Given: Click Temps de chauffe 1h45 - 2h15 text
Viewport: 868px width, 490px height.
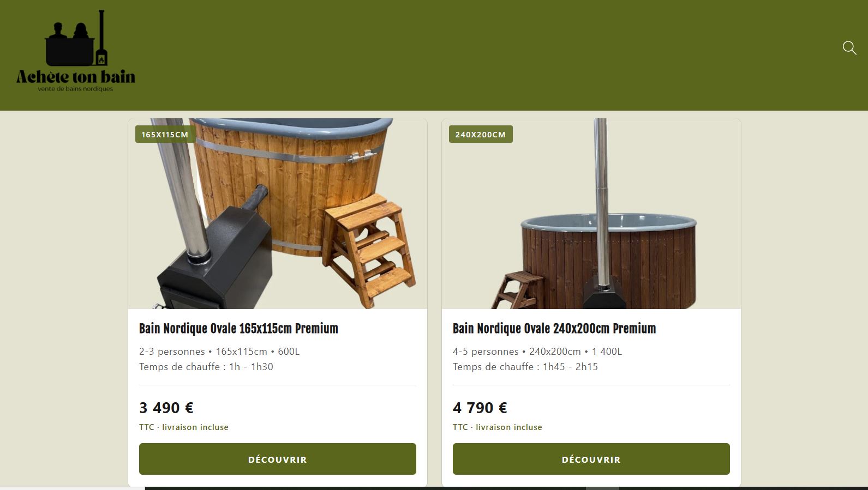Looking at the screenshot, I should [525, 367].
